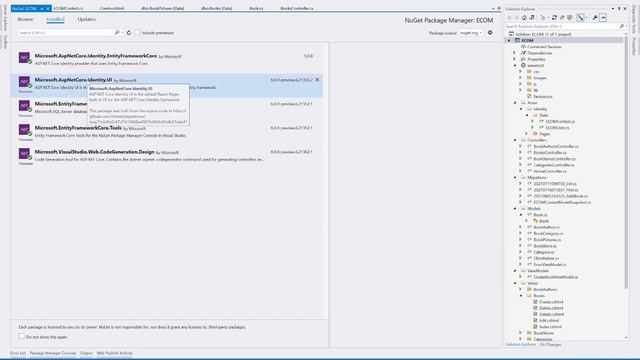Image resolution: width=640 pixels, height=360 pixels.
Task: Open Package Manager Console tab
Action: coord(53,353)
